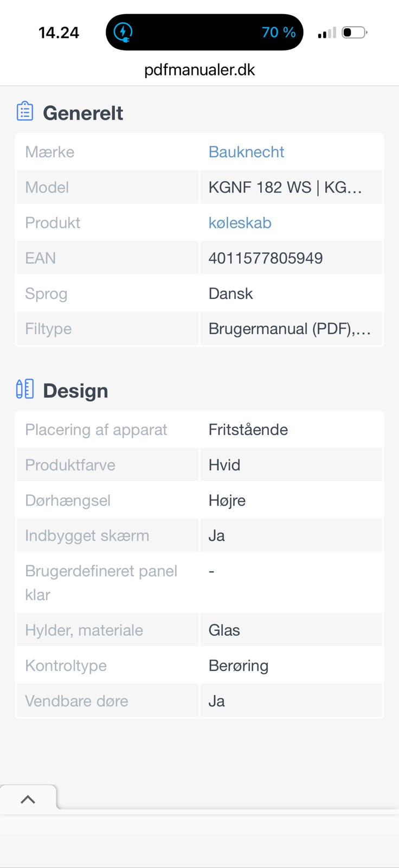Tap the truncated model value KGNF 182 WS
The width and height of the screenshot is (399, 868).
point(285,188)
